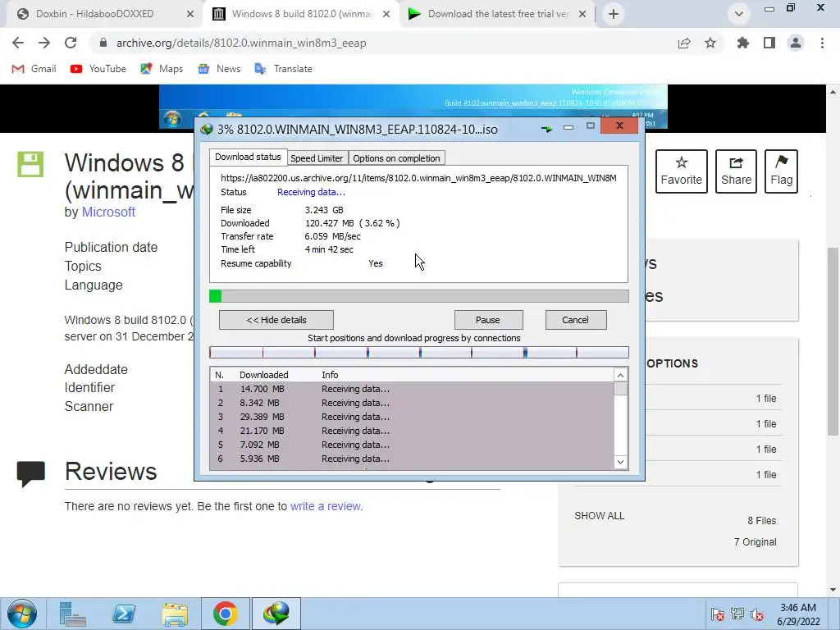This screenshot has width=840, height=630.
Task: Click SHOW ALL download options
Action: tap(600, 516)
